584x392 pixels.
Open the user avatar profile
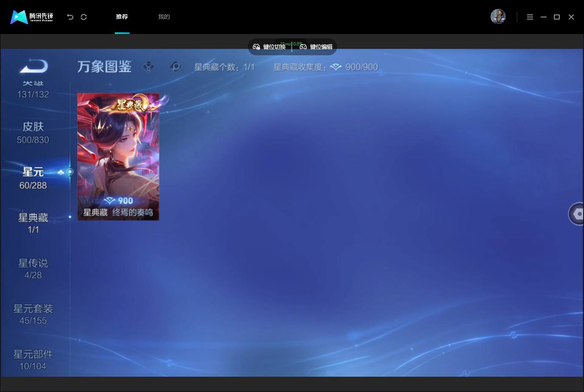[498, 17]
